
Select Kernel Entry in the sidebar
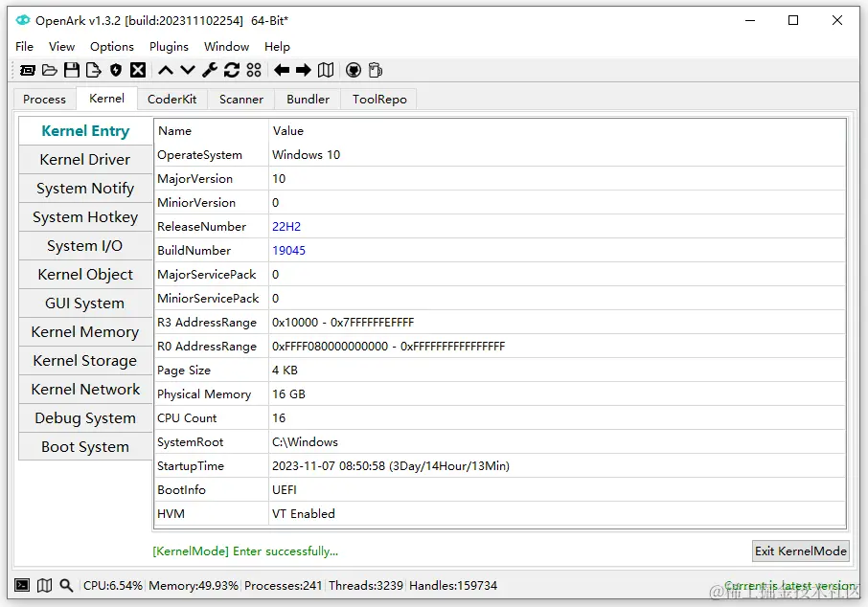[85, 130]
